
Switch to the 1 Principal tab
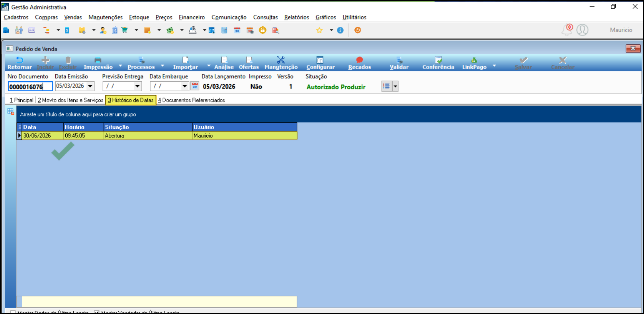tap(22, 100)
